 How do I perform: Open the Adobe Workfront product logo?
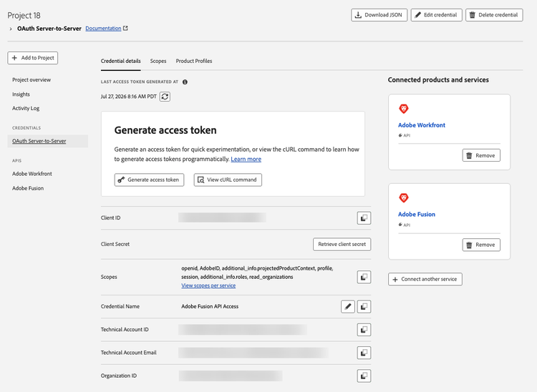[x=404, y=109]
